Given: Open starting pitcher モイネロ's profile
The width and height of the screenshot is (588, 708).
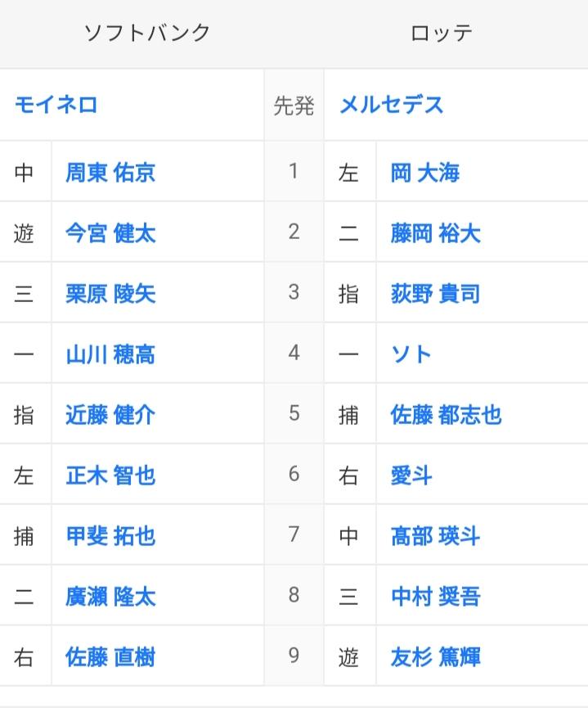Looking at the screenshot, I should pyautogui.click(x=56, y=105).
